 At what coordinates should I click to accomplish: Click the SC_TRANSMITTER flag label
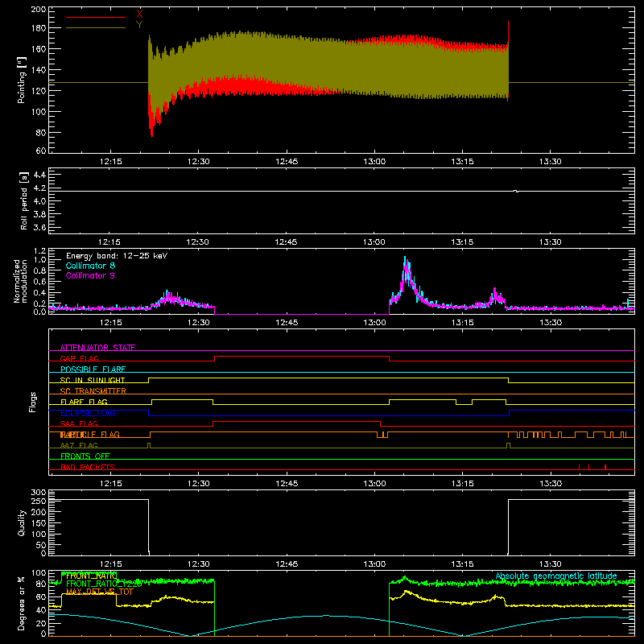pos(93,391)
